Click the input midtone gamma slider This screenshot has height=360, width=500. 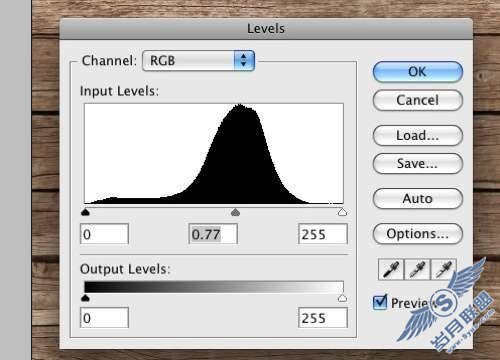[x=235, y=212]
